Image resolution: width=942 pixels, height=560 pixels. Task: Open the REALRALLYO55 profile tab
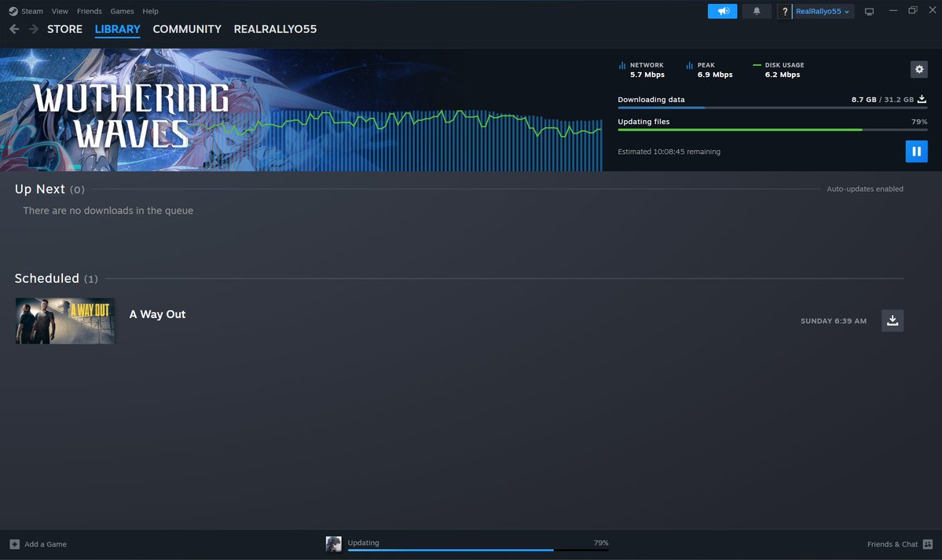tap(275, 29)
